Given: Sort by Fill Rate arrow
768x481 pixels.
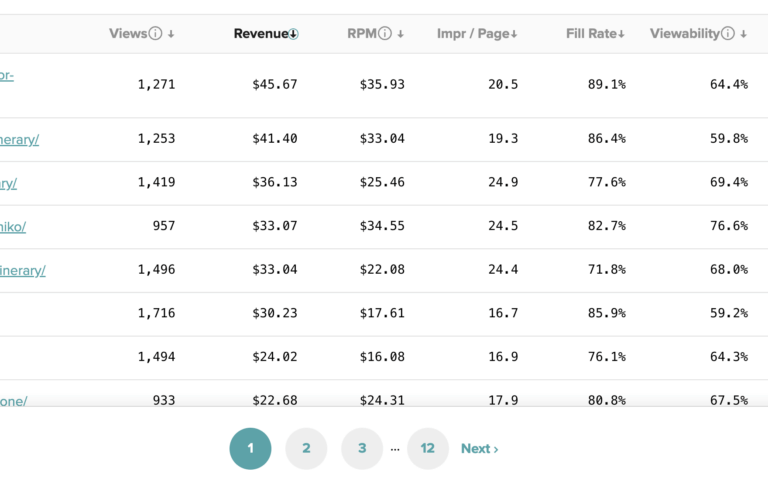Looking at the screenshot, I should (x=621, y=34).
